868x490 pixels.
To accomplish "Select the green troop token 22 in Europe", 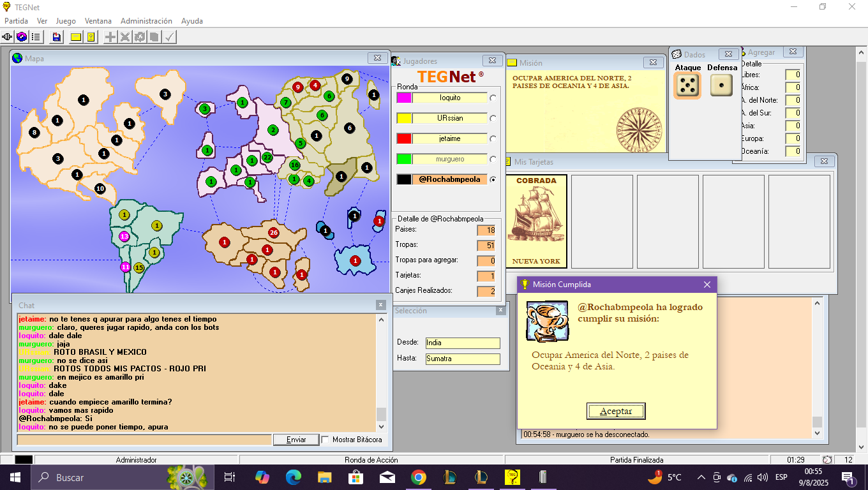I will 267,158.
